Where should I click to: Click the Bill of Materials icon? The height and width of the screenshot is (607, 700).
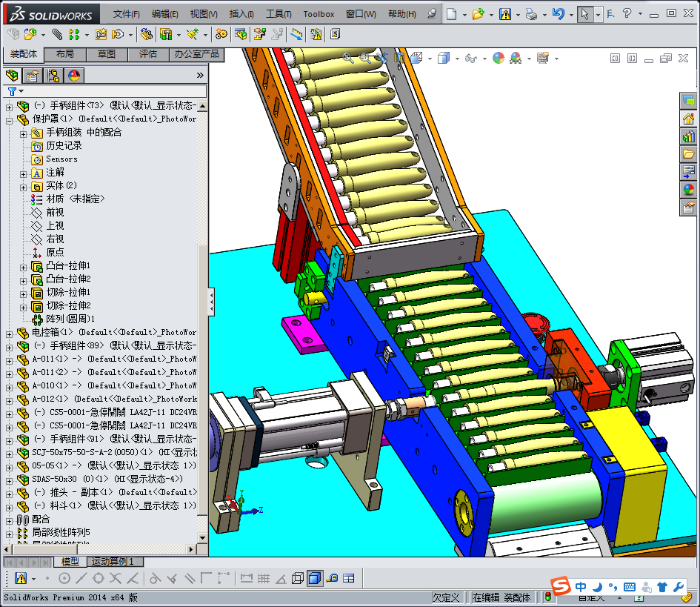(x=241, y=34)
